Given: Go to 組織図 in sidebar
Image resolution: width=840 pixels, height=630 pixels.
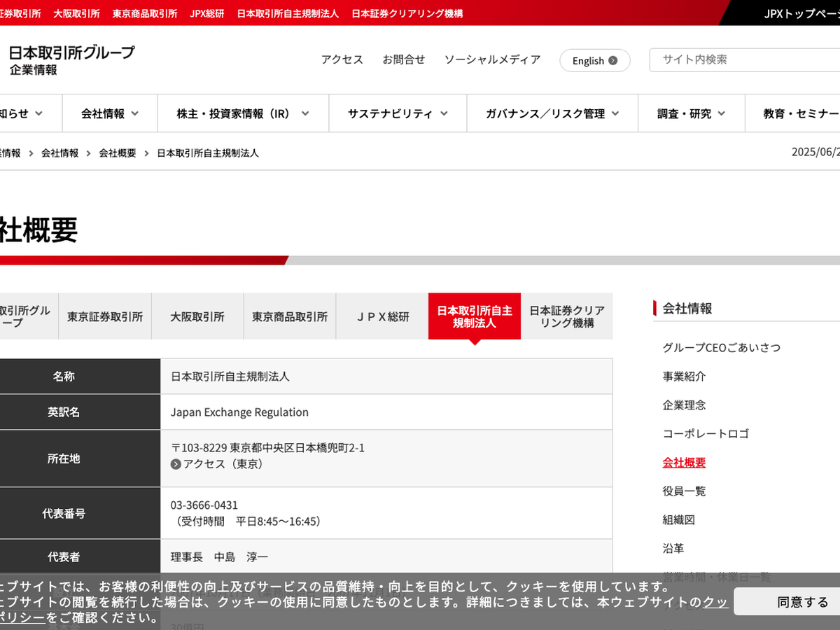Looking at the screenshot, I should coord(678,520).
